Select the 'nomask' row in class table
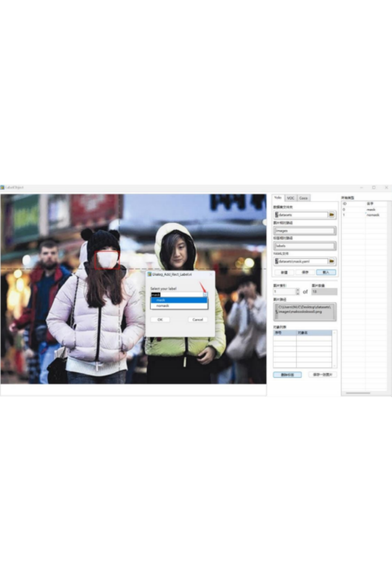Viewport: 392px width, 565px height. [364, 215]
